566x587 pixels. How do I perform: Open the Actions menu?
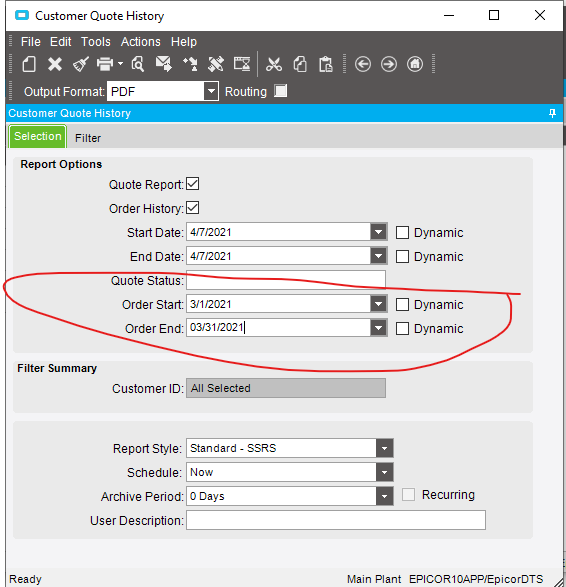140,42
